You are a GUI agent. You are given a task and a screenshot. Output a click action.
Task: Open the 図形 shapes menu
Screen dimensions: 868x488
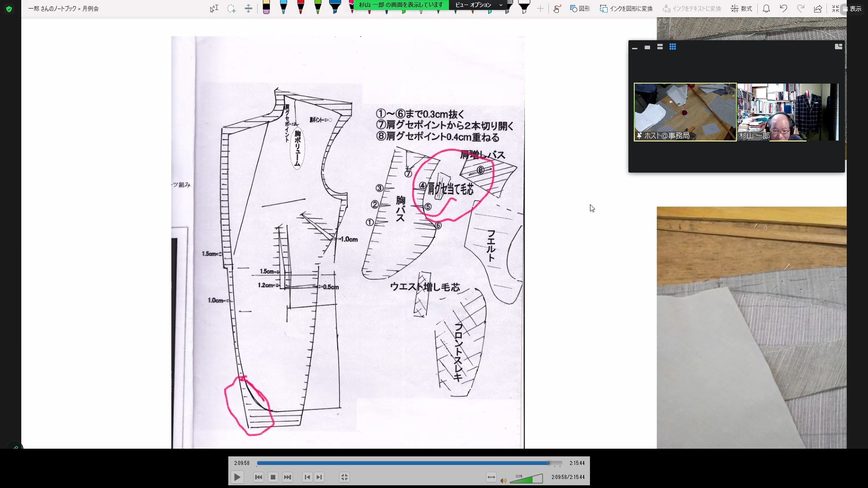tap(580, 9)
